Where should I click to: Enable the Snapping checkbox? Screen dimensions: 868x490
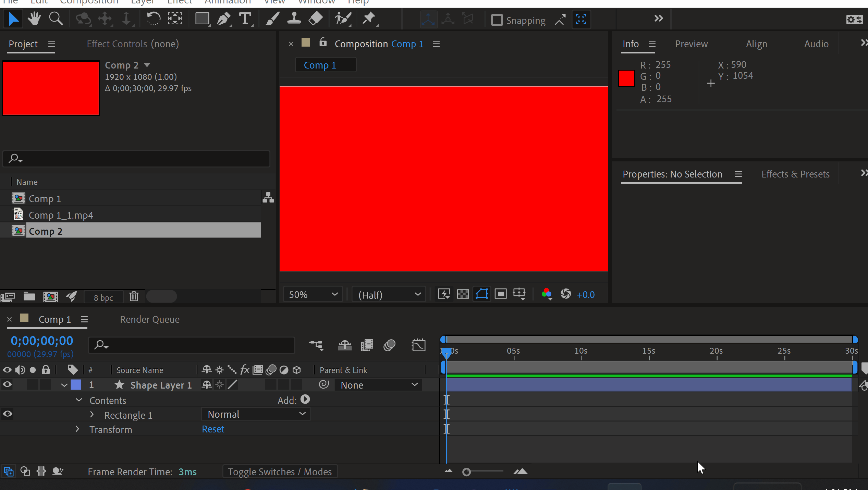[497, 20]
